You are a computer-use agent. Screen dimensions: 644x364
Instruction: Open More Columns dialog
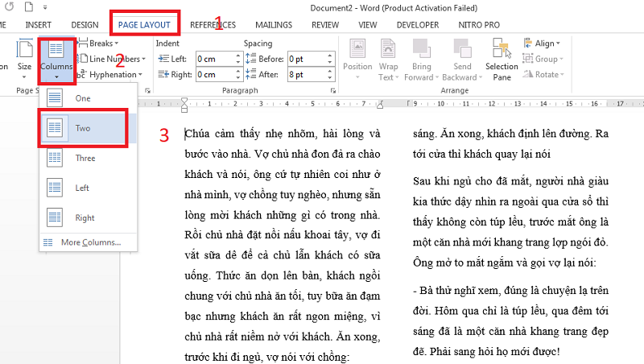point(88,242)
